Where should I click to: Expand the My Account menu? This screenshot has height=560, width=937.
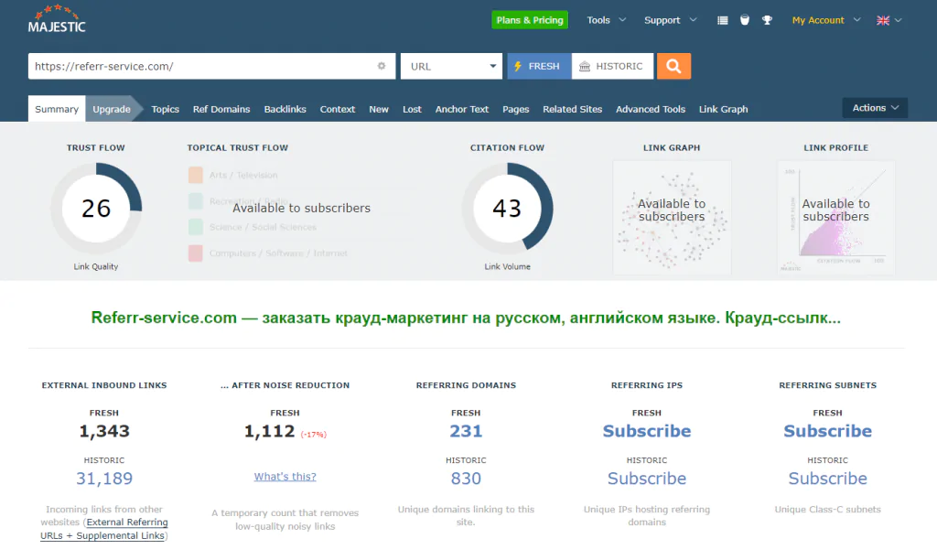tap(826, 20)
